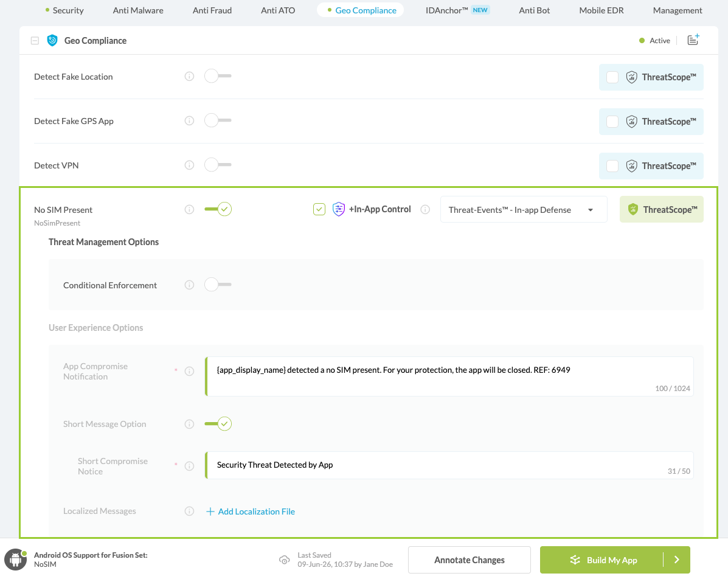
Task: Open info icon for +In-App Control
Action: pyautogui.click(x=425, y=209)
